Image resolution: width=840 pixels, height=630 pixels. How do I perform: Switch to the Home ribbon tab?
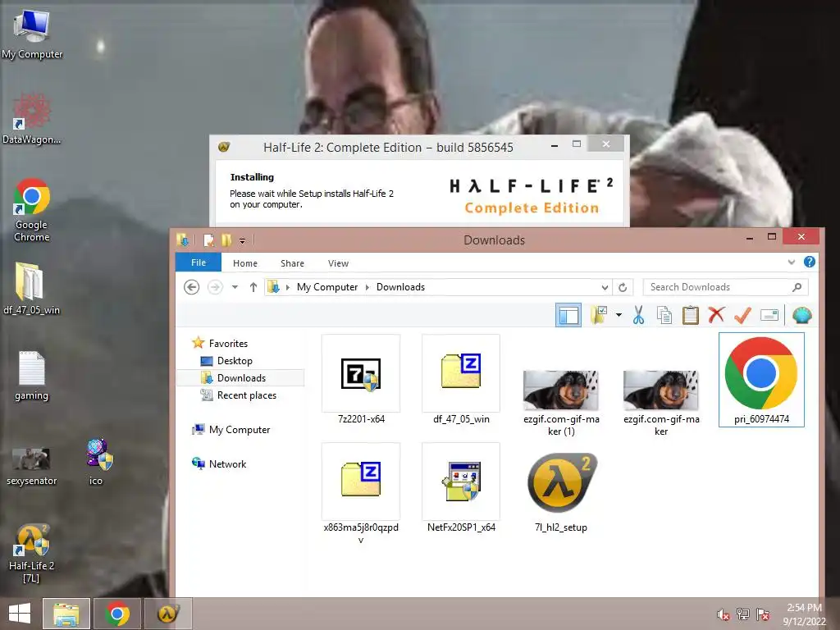(244, 263)
